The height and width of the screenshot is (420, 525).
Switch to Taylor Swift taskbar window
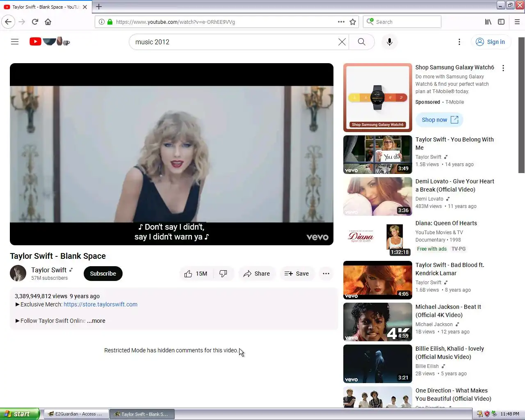point(142,414)
